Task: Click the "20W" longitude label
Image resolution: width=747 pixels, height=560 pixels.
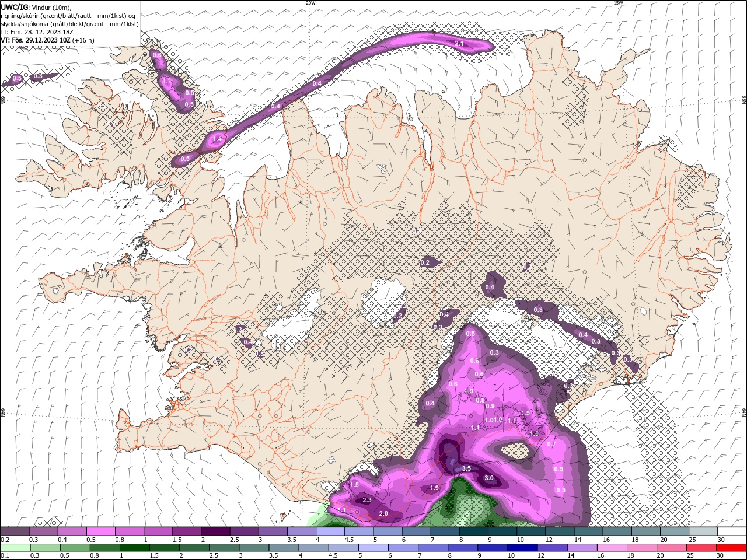Action: click(x=311, y=3)
